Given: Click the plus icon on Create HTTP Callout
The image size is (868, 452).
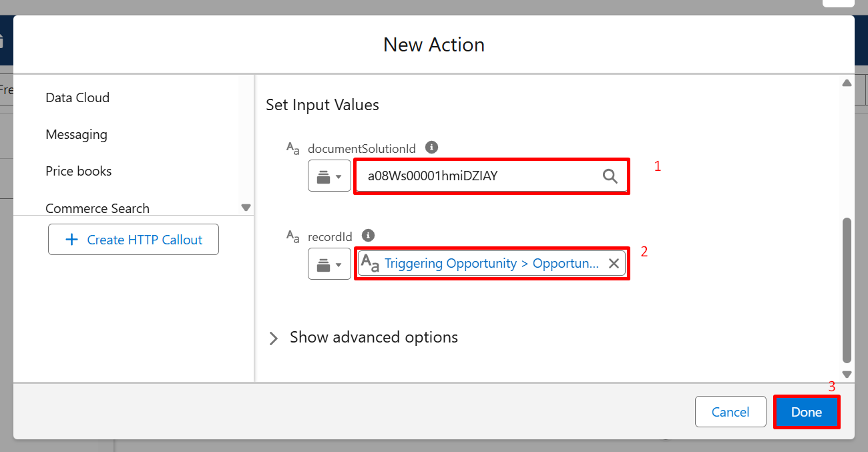Looking at the screenshot, I should (72, 240).
